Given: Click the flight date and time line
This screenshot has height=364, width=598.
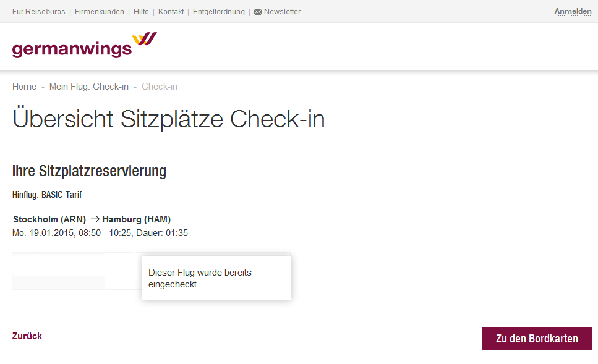Looking at the screenshot, I should (100, 233).
